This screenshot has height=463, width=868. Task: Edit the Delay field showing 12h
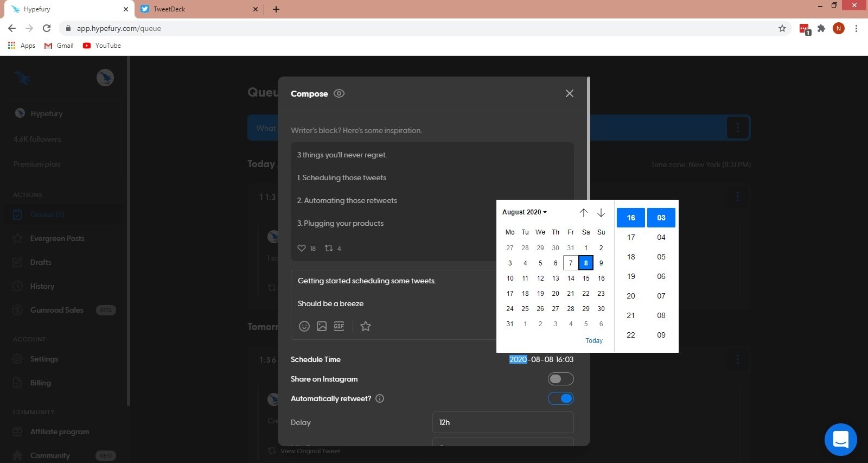coord(503,422)
